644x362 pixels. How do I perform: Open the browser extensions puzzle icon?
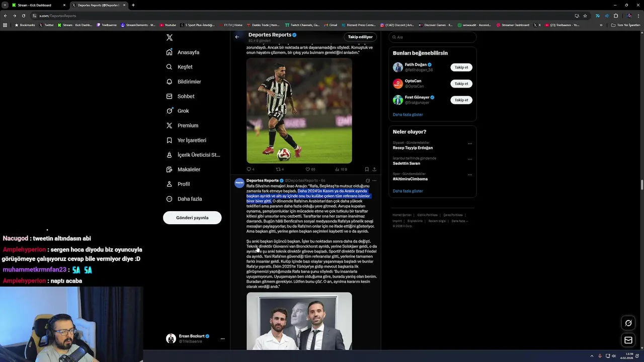(616, 16)
